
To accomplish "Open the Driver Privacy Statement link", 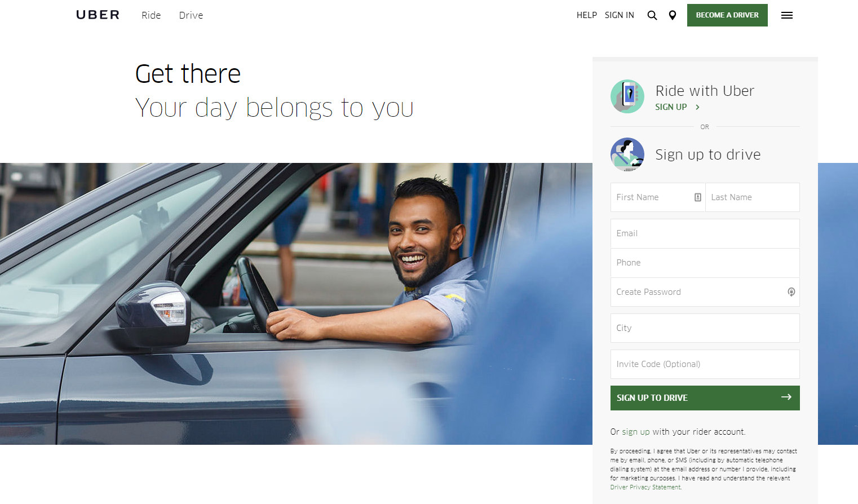I will click(645, 487).
